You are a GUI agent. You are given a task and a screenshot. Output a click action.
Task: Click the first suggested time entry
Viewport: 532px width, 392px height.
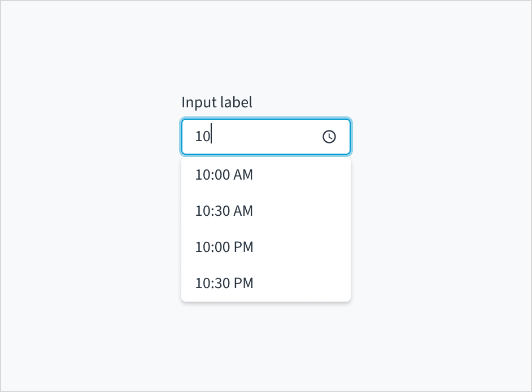(x=224, y=175)
